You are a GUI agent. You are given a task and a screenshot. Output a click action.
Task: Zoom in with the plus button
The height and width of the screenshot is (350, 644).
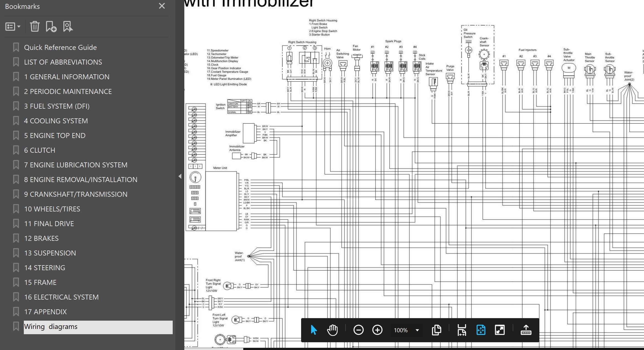click(x=377, y=330)
